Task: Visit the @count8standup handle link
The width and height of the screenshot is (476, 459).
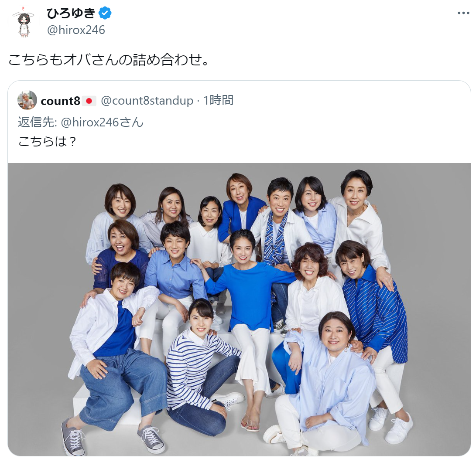Action: (x=147, y=100)
